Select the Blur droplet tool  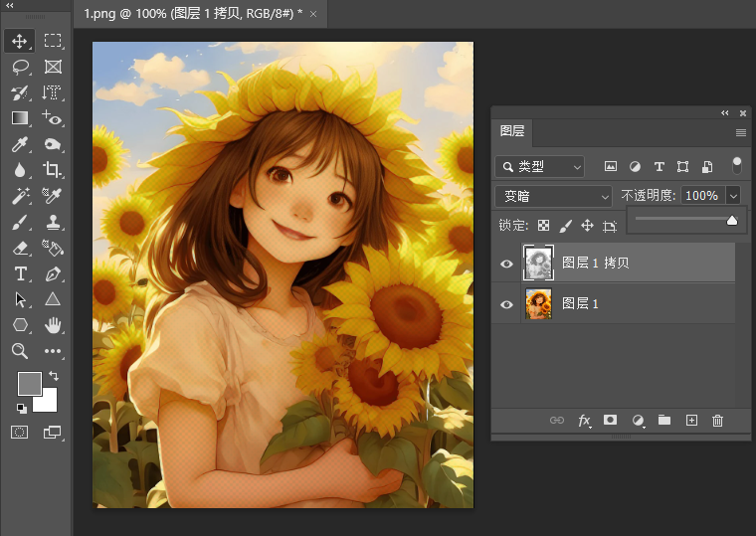point(19,170)
